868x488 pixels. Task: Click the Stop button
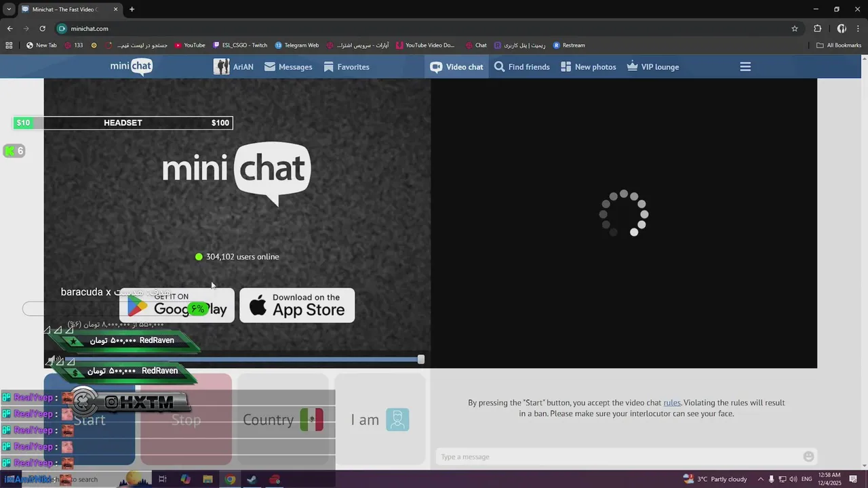(x=186, y=420)
